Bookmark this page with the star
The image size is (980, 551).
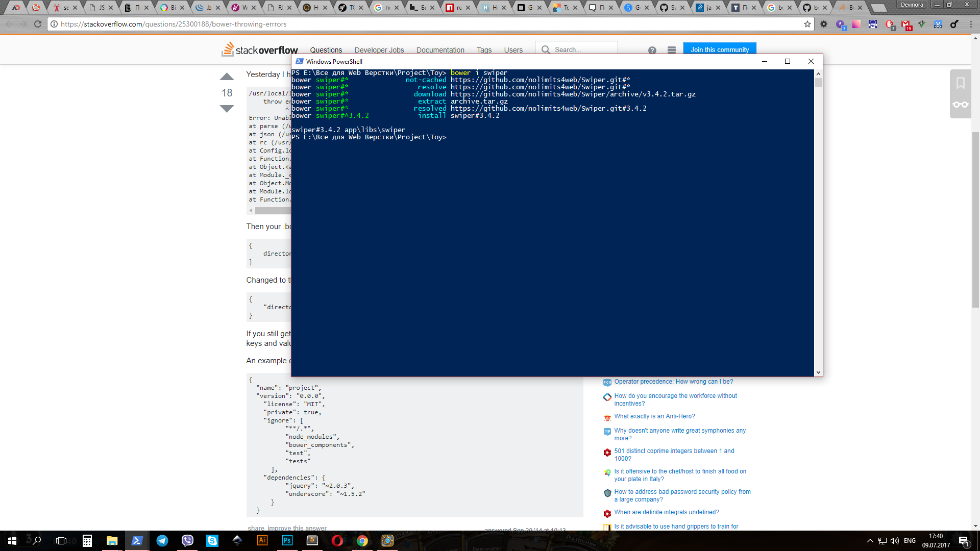(x=807, y=24)
